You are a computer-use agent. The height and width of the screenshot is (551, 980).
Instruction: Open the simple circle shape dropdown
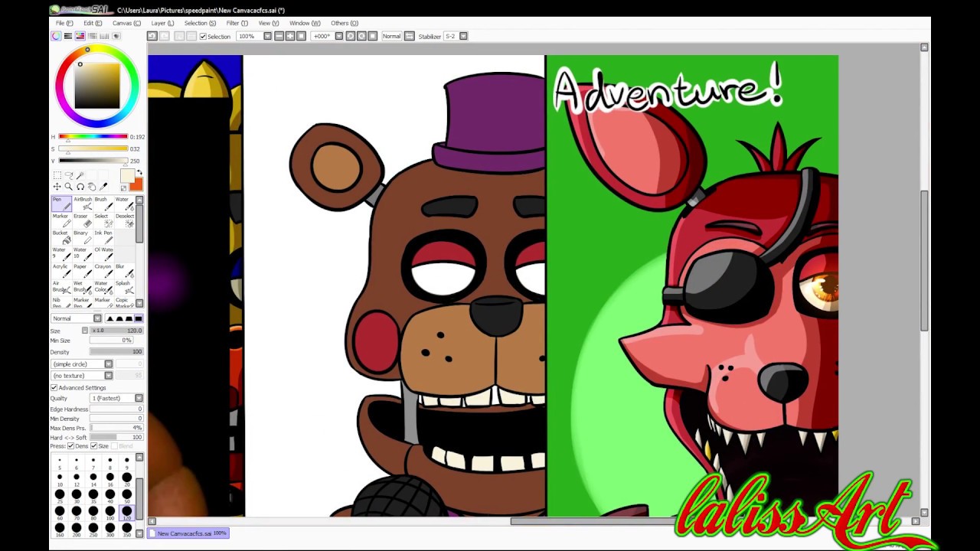click(x=109, y=364)
